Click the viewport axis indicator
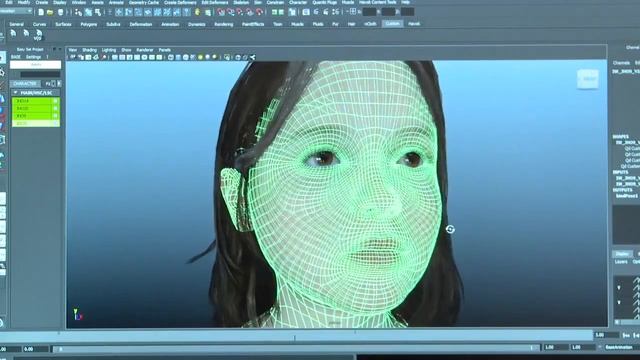Viewport: 640px width, 360px height. point(77,314)
